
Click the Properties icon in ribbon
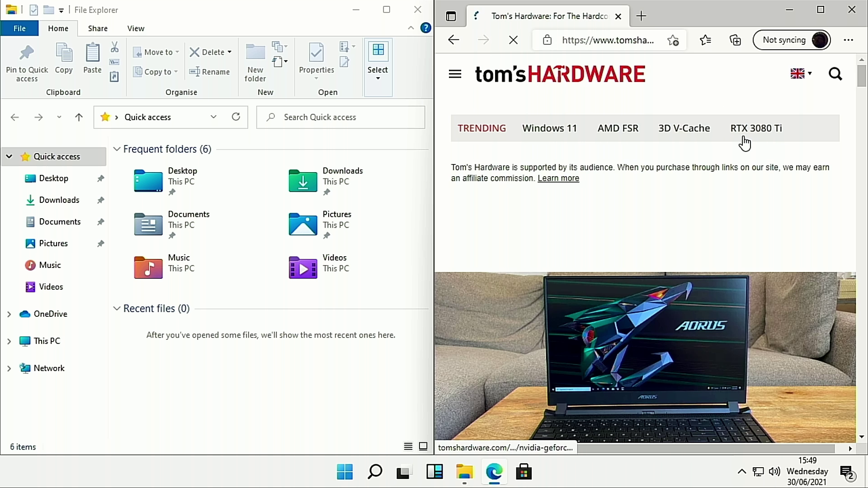[316, 53]
